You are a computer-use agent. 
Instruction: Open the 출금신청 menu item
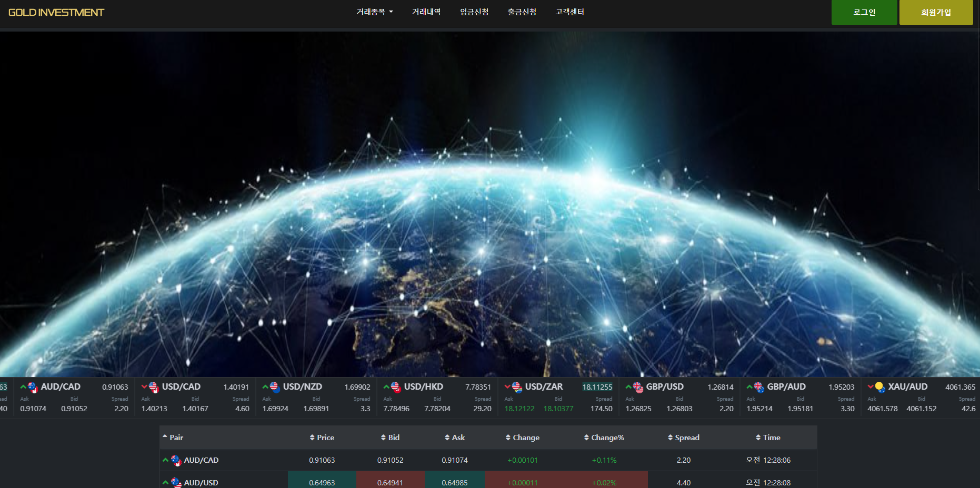tap(522, 12)
